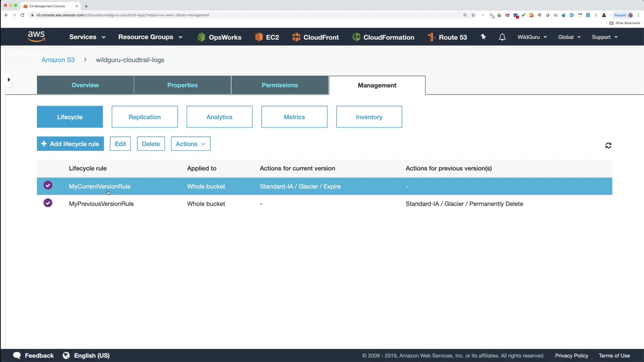Viewport: 644px width, 362px height.
Task: Click 'Actions for current version' column header
Action: [297, 168]
